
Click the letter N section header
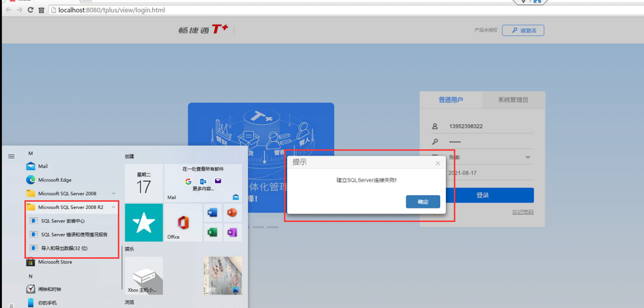click(31, 276)
